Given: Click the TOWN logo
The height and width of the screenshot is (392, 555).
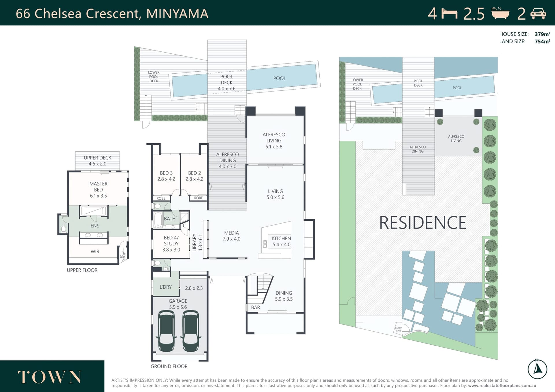Looking at the screenshot, I should click(49, 377).
